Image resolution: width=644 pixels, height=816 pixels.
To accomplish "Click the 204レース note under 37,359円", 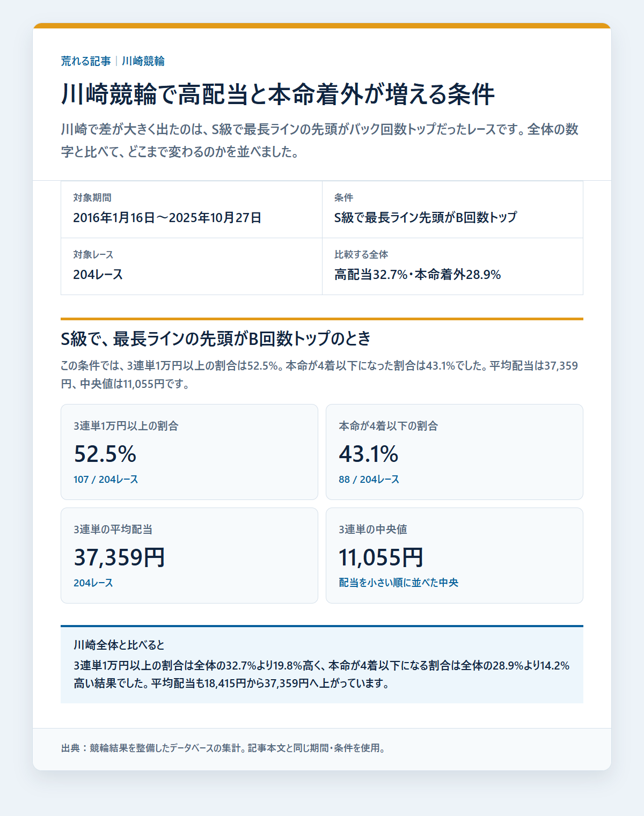I will click(93, 583).
